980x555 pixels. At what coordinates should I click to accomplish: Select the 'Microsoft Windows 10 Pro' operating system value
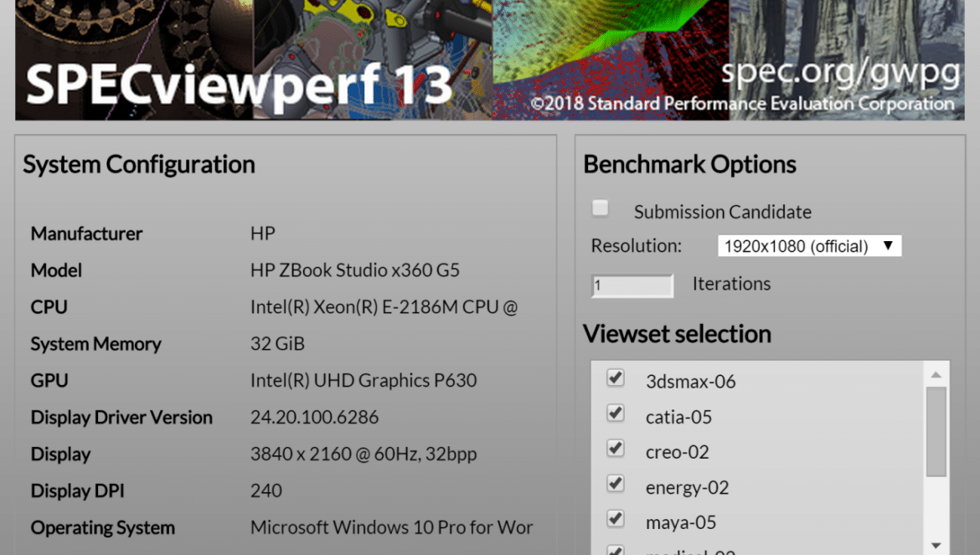[391, 527]
